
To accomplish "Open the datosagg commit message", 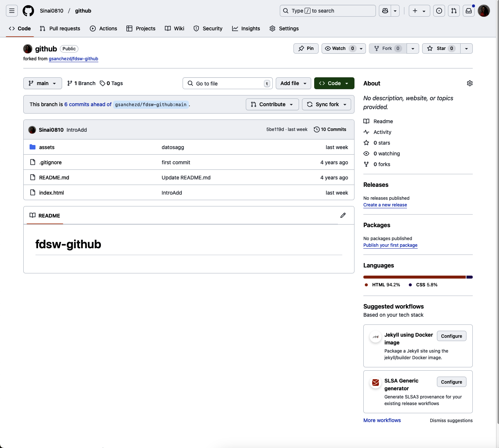I will coord(173,147).
